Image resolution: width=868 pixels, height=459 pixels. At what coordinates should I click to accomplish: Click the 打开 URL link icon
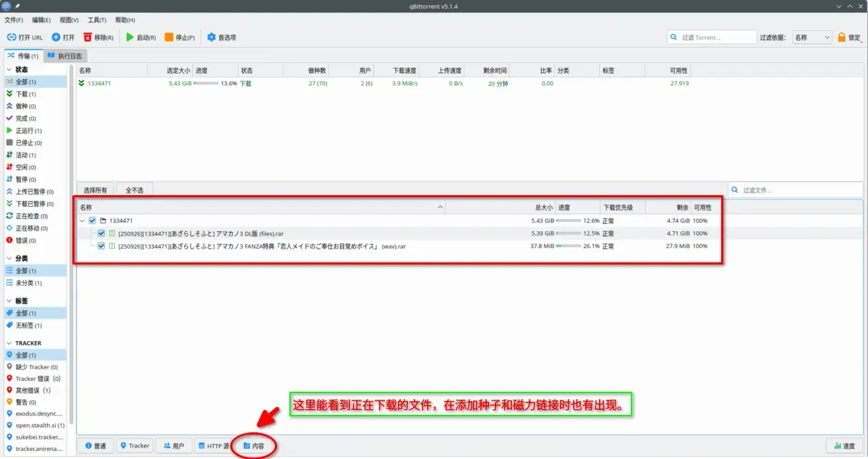coord(12,37)
